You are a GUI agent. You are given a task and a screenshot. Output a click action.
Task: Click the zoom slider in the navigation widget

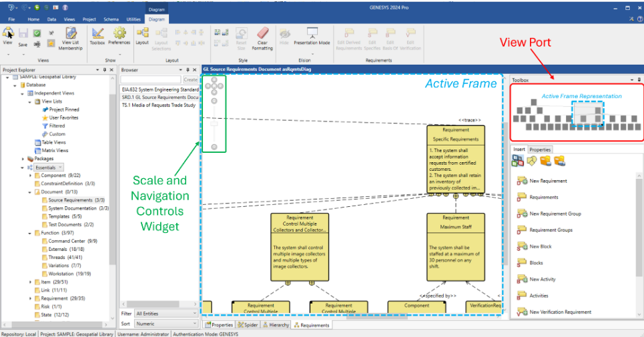tap(214, 124)
